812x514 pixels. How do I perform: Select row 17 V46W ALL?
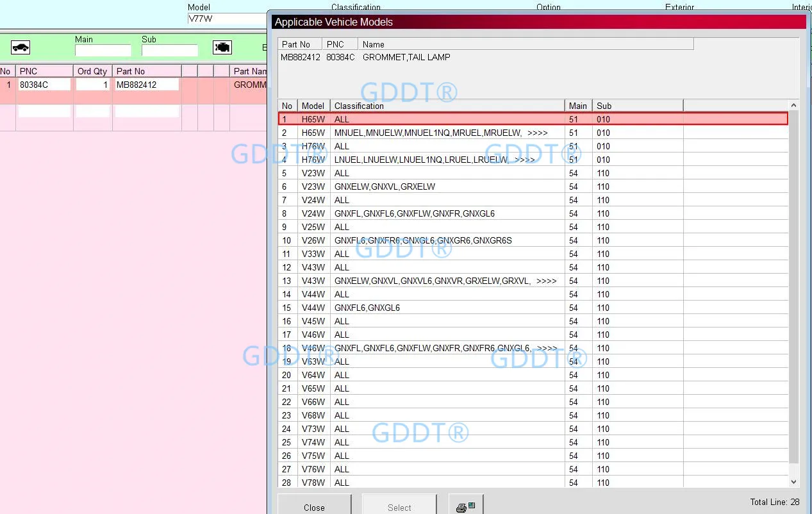[533, 335]
